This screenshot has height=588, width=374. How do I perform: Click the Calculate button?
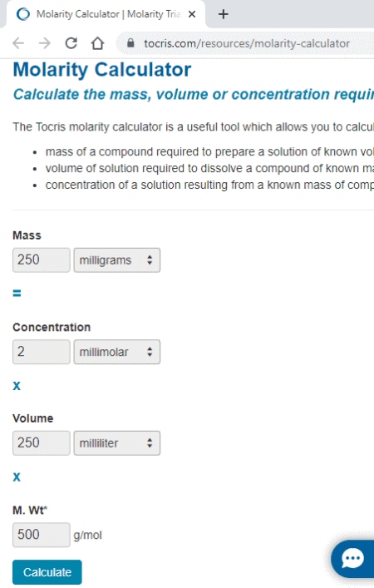click(x=47, y=572)
